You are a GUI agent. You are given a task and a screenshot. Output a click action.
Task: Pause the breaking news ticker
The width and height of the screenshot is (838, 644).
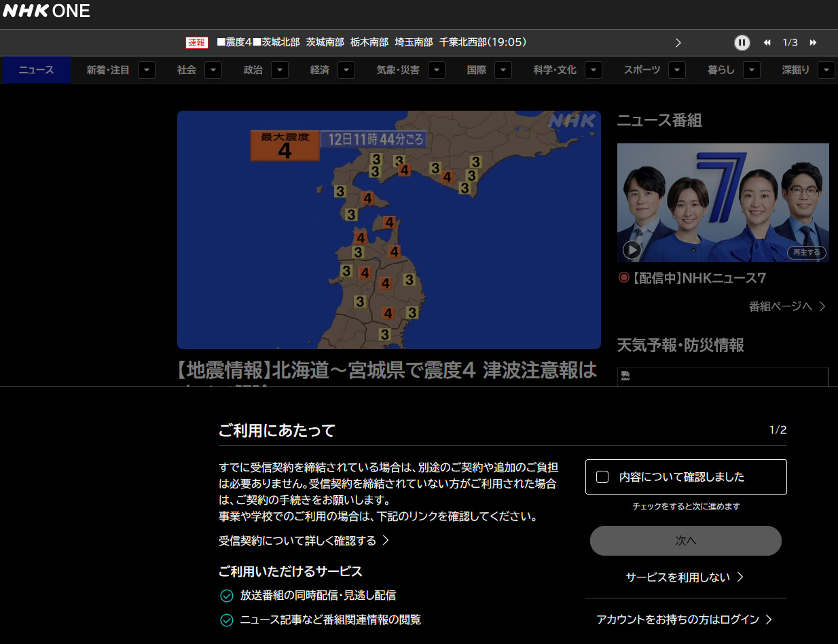742,43
